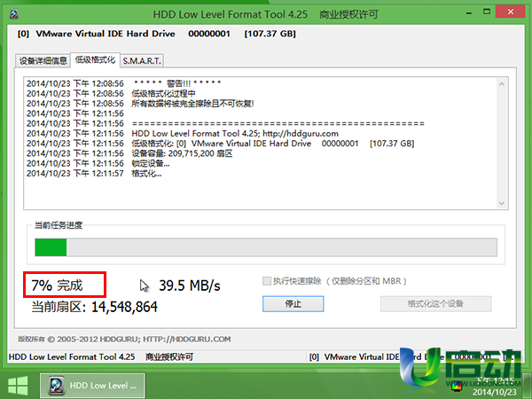Click the 警告!!! log line
532x399 pixels.
(x=177, y=83)
